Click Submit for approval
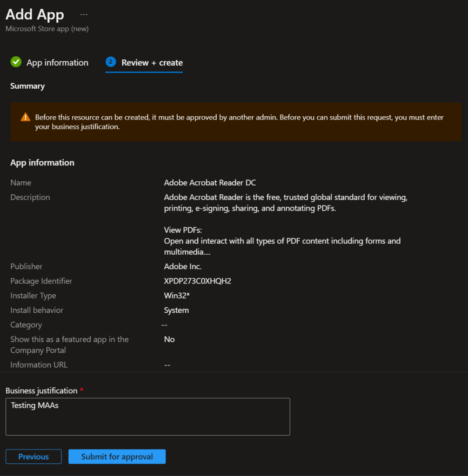The width and height of the screenshot is (468, 476). [117, 456]
